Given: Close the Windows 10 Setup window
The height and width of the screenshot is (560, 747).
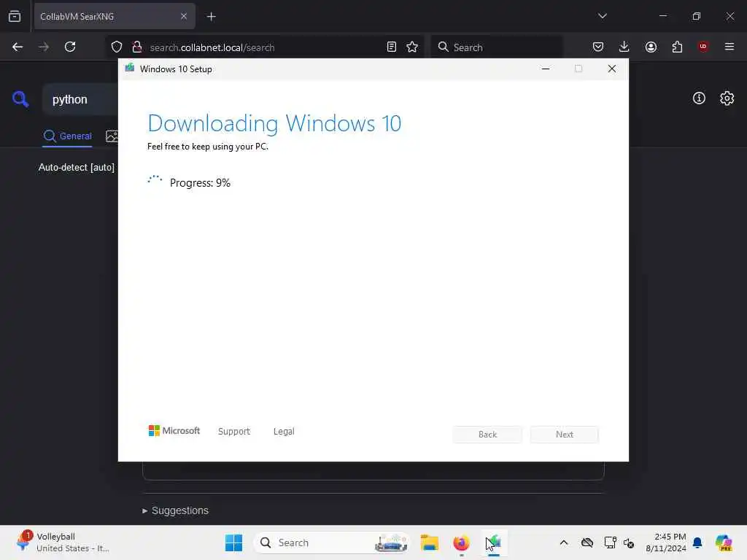Looking at the screenshot, I should coord(612,69).
